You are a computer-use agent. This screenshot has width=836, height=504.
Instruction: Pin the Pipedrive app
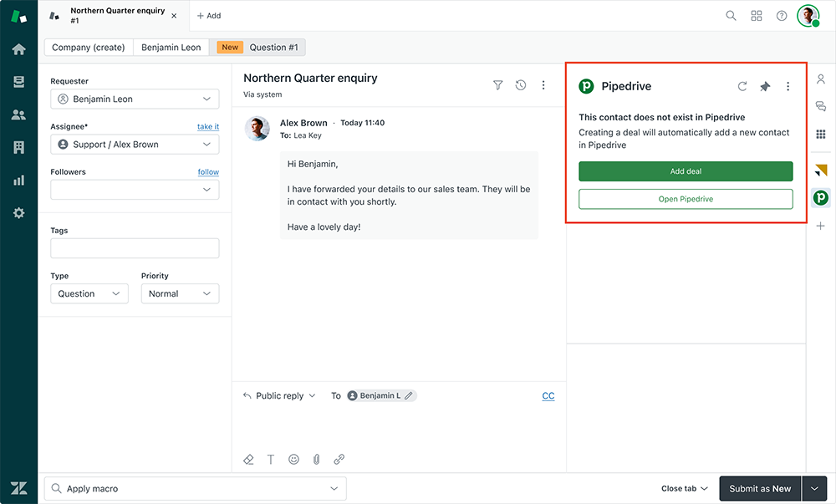765,86
